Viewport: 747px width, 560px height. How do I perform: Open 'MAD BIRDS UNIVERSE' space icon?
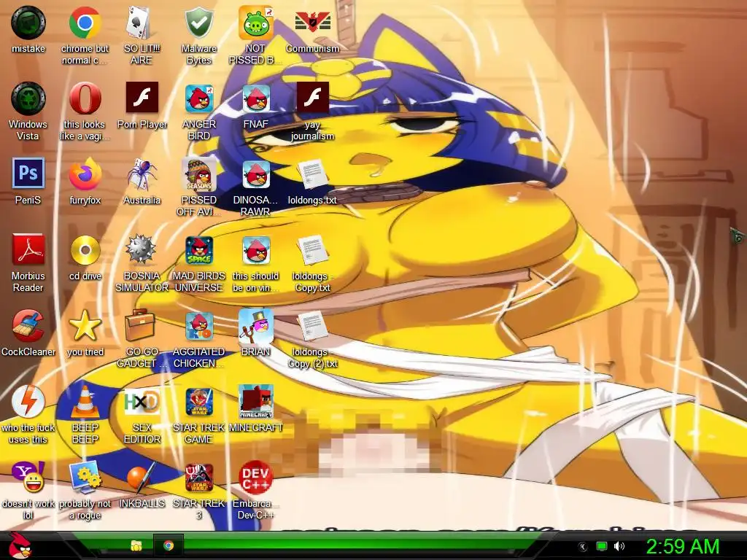click(x=198, y=251)
